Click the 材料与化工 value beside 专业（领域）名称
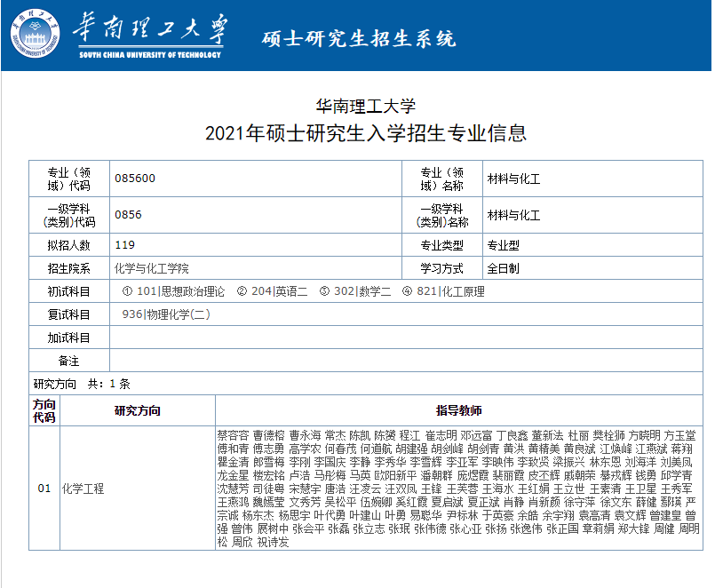The image size is (715, 588). [x=513, y=179]
